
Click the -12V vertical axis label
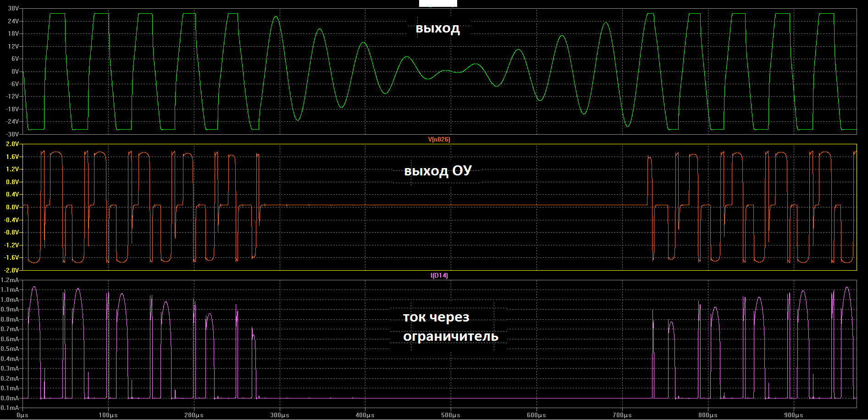pyautogui.click(x=12, y=96)
